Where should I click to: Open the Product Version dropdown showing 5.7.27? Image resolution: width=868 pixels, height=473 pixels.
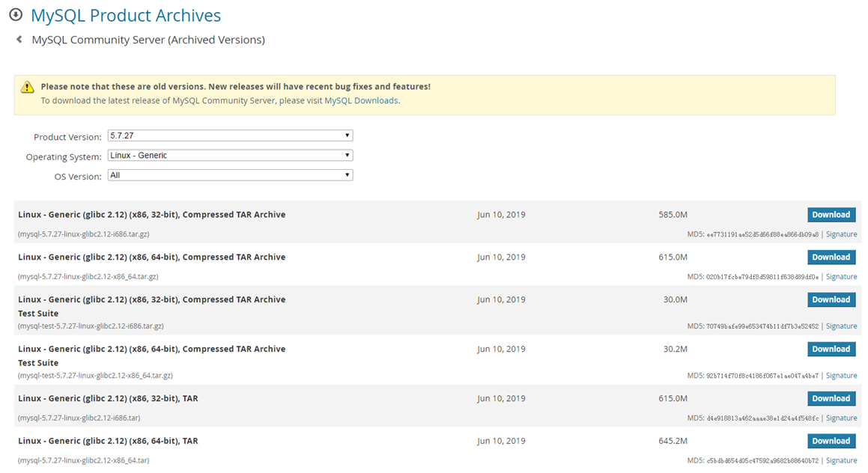click(230, 135)
